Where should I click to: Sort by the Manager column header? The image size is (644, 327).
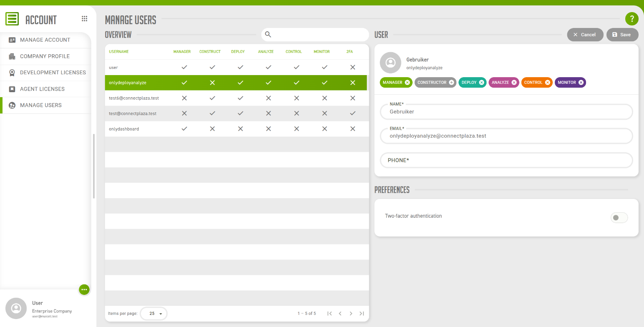pyautogui.click(x=182, y=52)
